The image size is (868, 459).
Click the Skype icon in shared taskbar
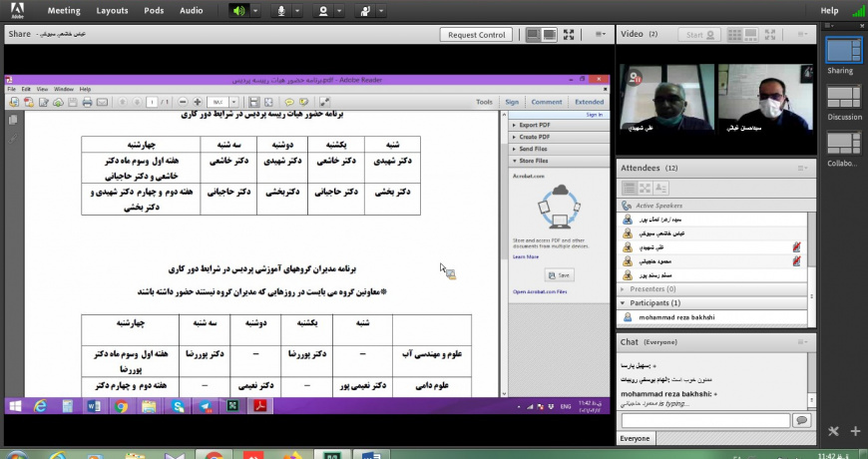pos(178,406)
